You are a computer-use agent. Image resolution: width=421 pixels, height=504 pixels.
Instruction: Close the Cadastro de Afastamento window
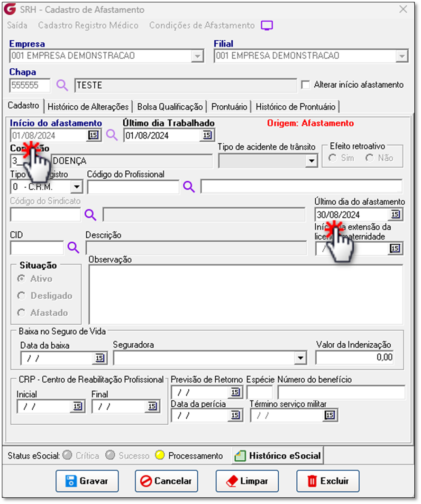click(x=403, y=9)
